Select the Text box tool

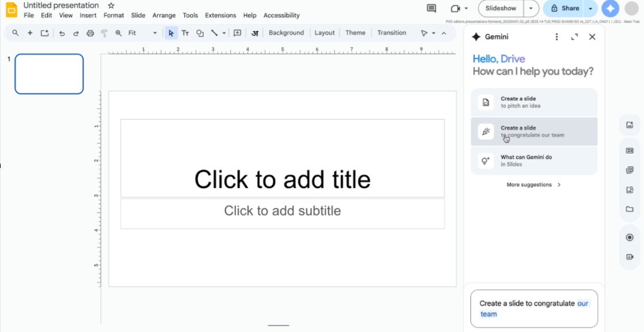[185, 33]
